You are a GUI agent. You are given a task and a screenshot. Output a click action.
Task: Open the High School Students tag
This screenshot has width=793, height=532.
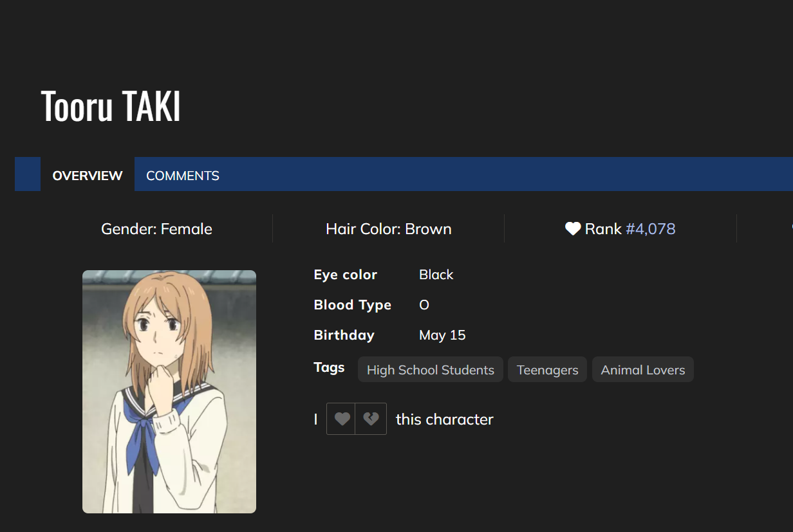pyautogui.click(x=430, y=370)
